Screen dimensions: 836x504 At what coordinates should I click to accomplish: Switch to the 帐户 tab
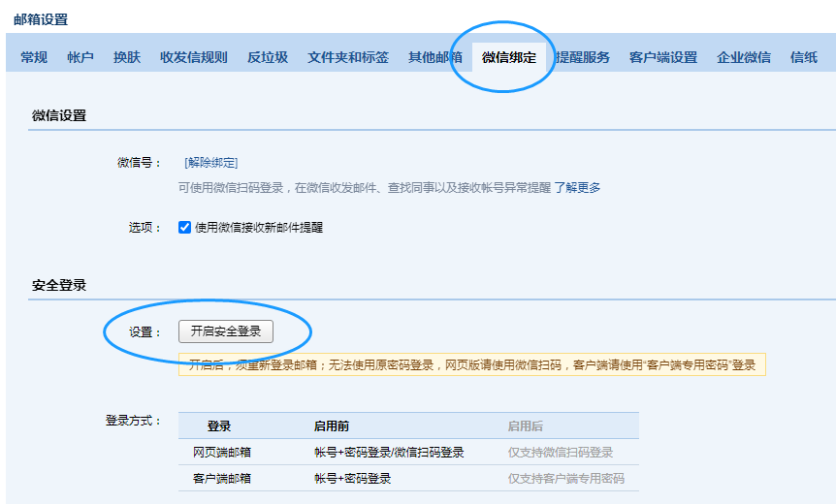coord(80,57)
